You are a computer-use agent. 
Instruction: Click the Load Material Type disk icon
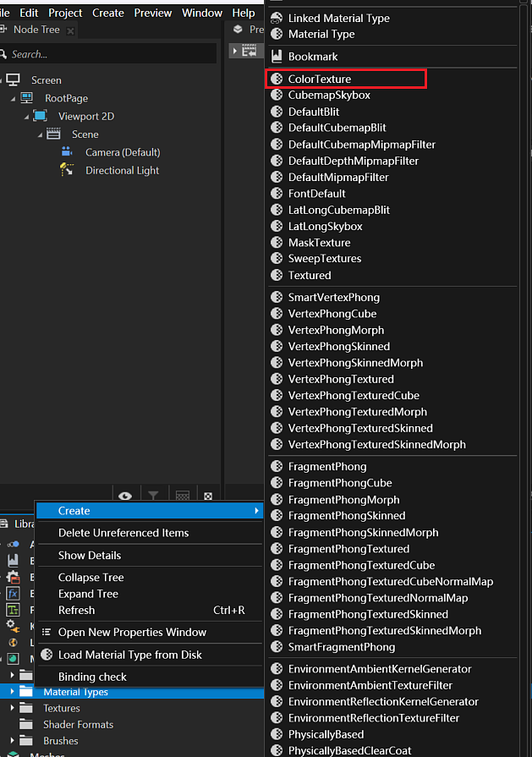(x=47, y=655)
